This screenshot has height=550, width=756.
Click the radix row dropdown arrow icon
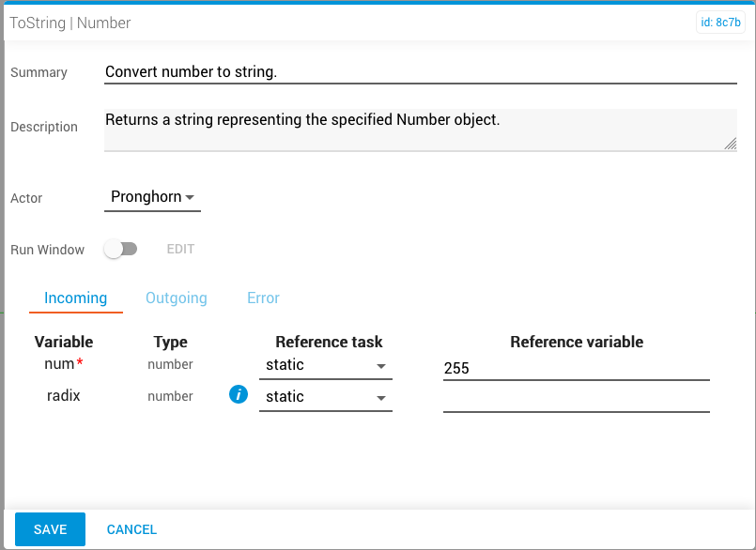[x=381, y=399]
